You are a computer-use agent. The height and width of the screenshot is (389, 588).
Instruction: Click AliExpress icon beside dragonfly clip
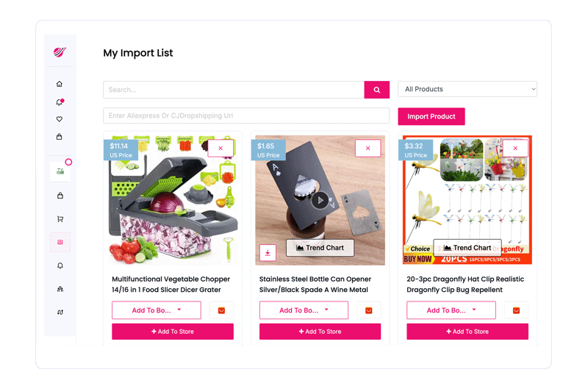[516, 310]
